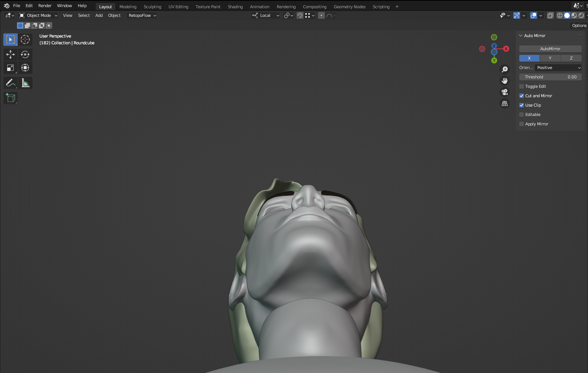Screen dimensions: 588x373
Task: Enable the Editable checkbox
Action: point(522,115)
